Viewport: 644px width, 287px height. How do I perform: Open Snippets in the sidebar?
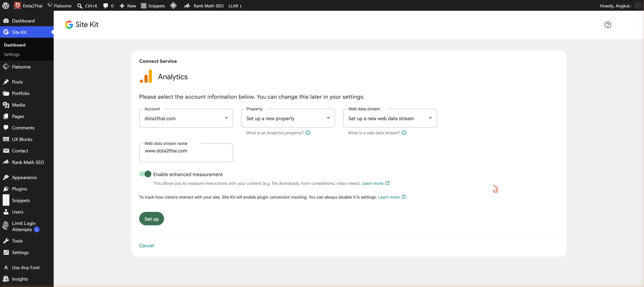pos(27,200)
